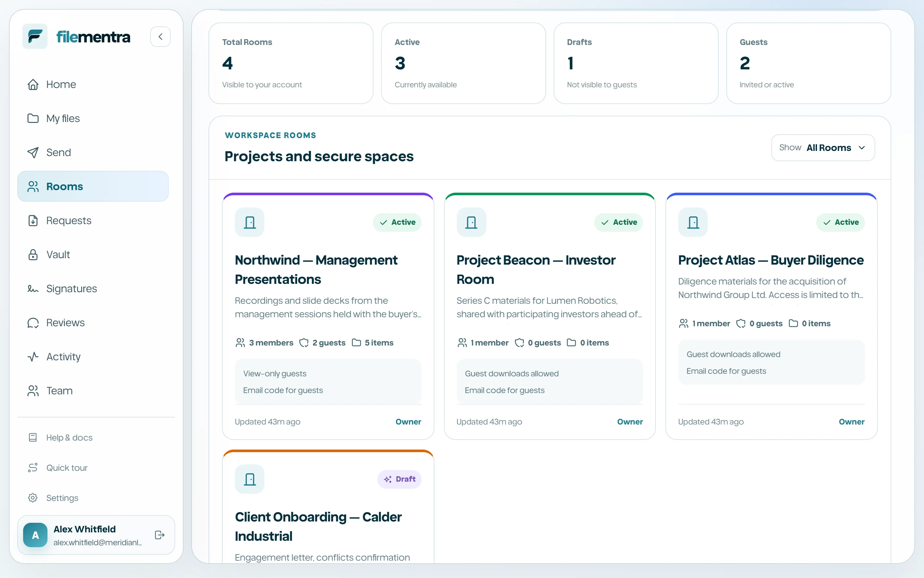
Task: Click the Help & docs book icon
Action: 33,437
